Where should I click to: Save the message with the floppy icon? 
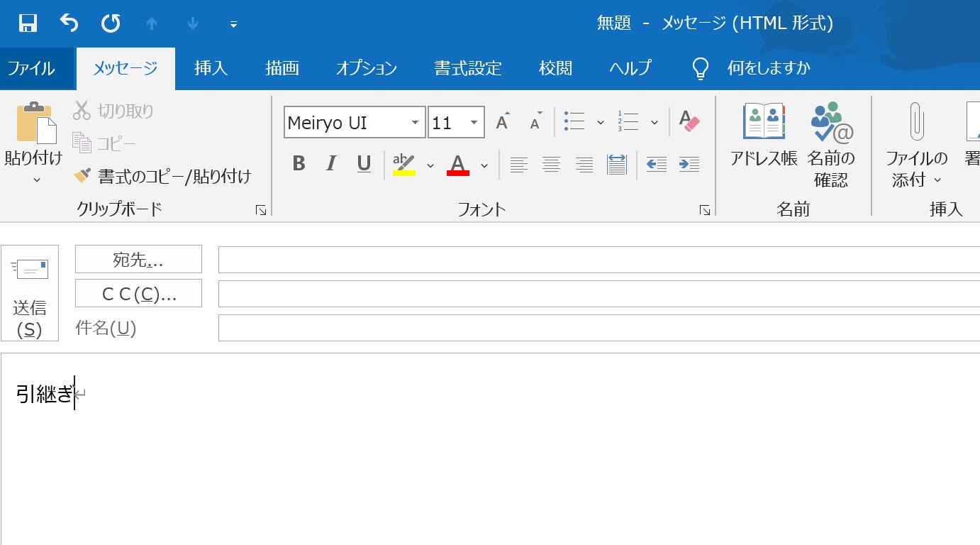pos(28,23)
